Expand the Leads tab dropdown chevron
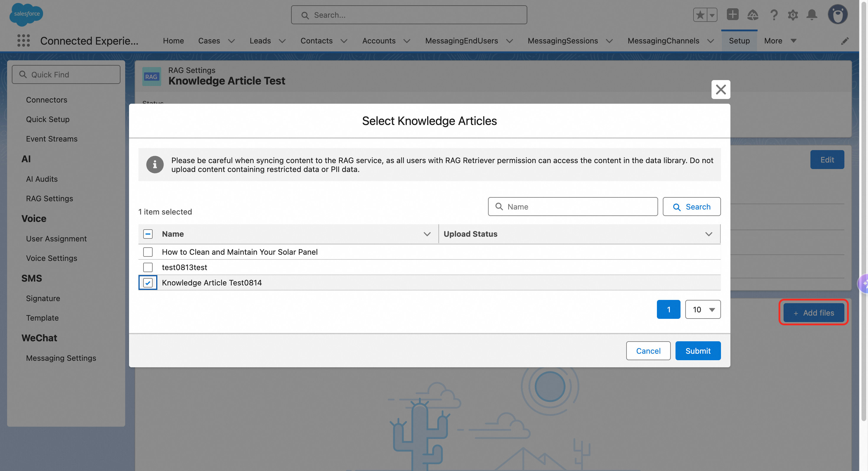Image resolution: width=868 pixels, height=471 pixels. [x=282, y=41]
